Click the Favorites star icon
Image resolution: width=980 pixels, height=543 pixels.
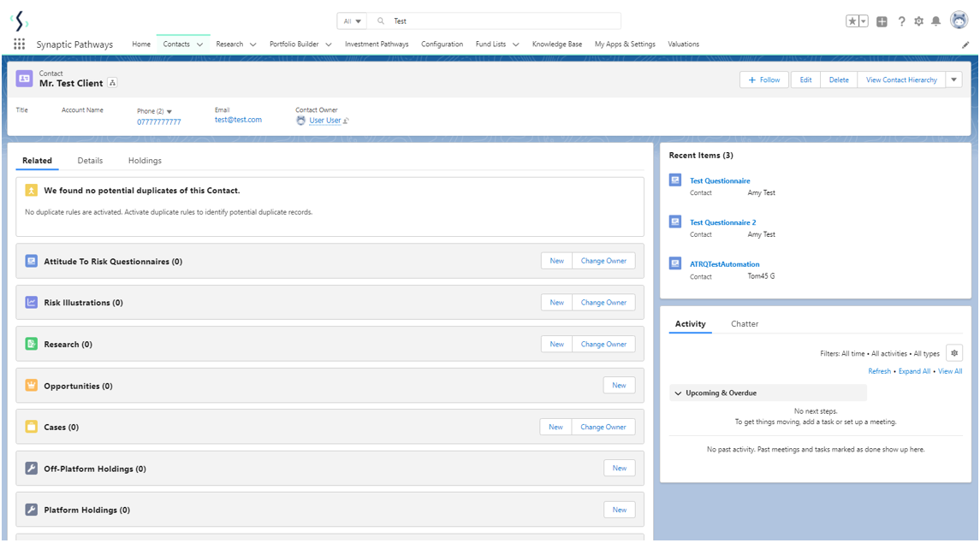[x=852, y=21]
